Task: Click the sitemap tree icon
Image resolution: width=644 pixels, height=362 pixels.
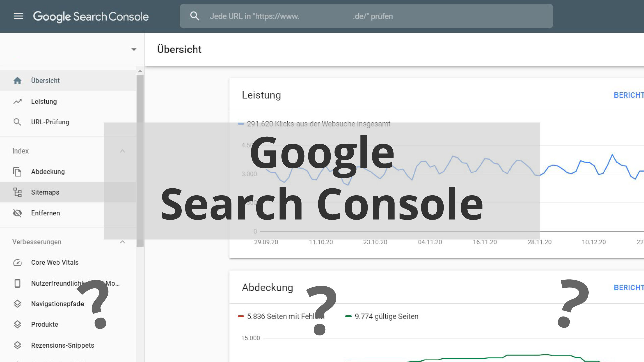Action: point(17,192)
